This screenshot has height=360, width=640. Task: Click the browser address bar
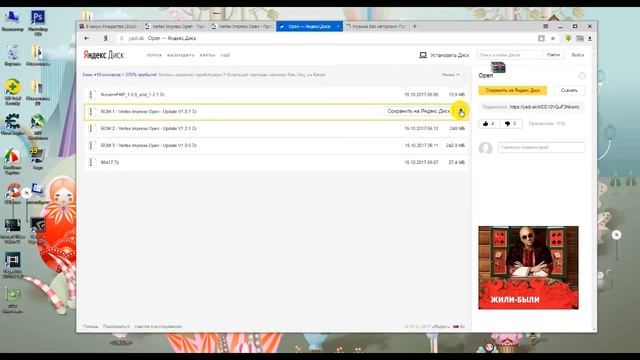click(327, 38)
